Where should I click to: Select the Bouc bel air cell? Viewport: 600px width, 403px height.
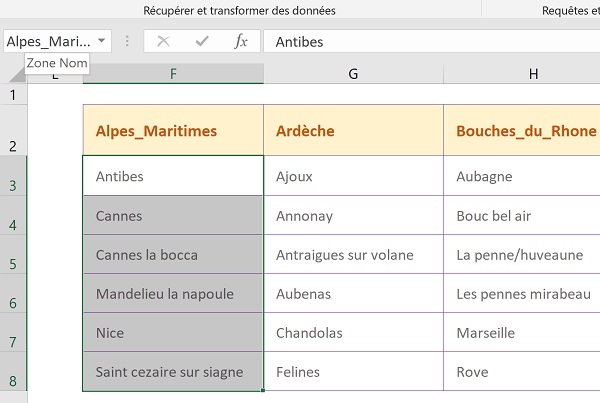point(522,215)
